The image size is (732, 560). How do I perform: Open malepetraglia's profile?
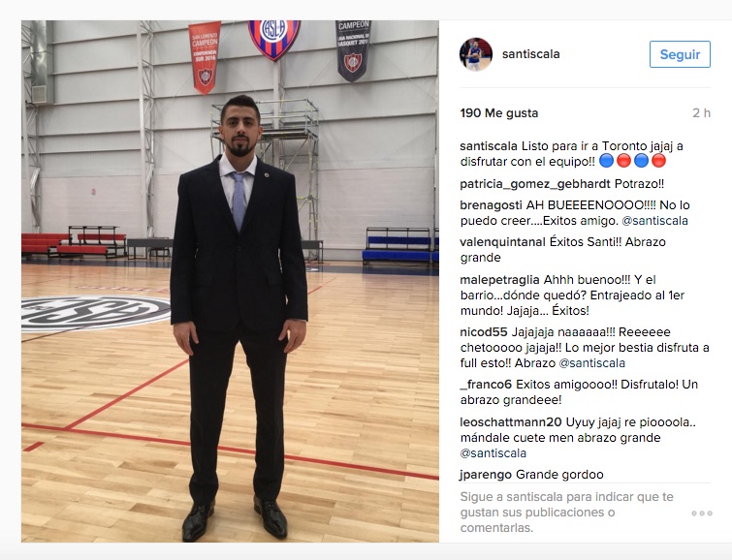click(499, 280)
